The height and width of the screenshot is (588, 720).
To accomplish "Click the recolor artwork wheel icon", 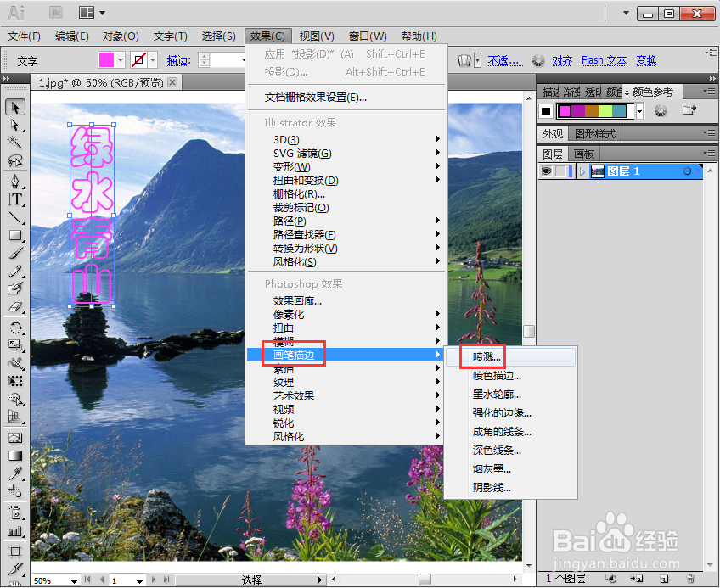I will (661, 110).
